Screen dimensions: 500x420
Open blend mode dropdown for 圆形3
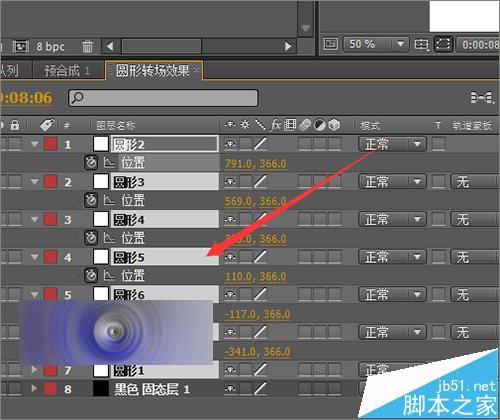tap(392, 182)
